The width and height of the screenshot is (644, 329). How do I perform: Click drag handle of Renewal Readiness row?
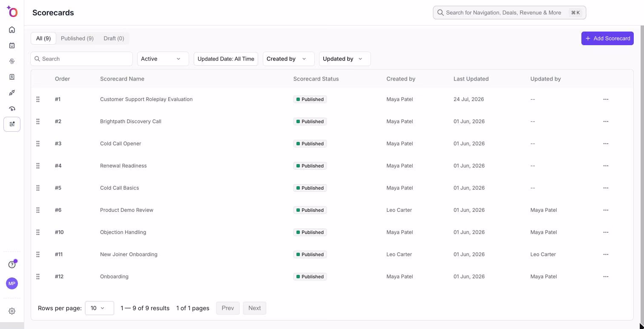click(x=38, y=166)
